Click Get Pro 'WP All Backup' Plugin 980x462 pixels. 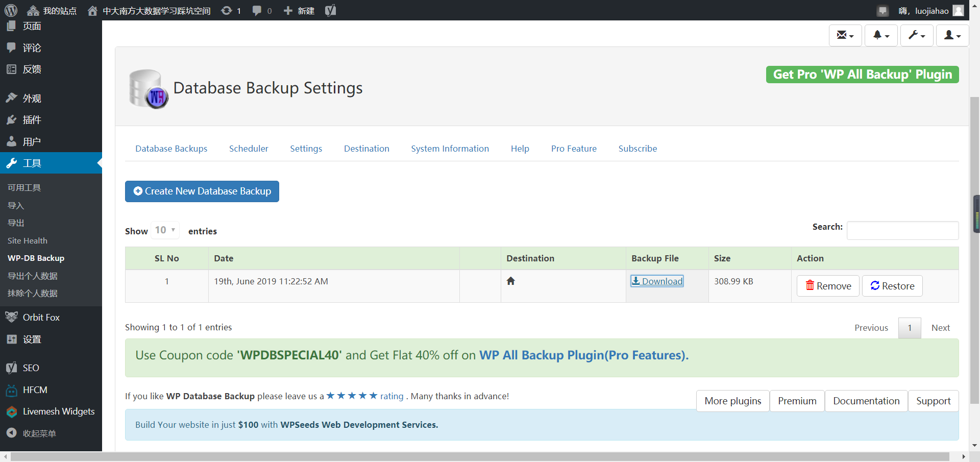click(863, 75)
